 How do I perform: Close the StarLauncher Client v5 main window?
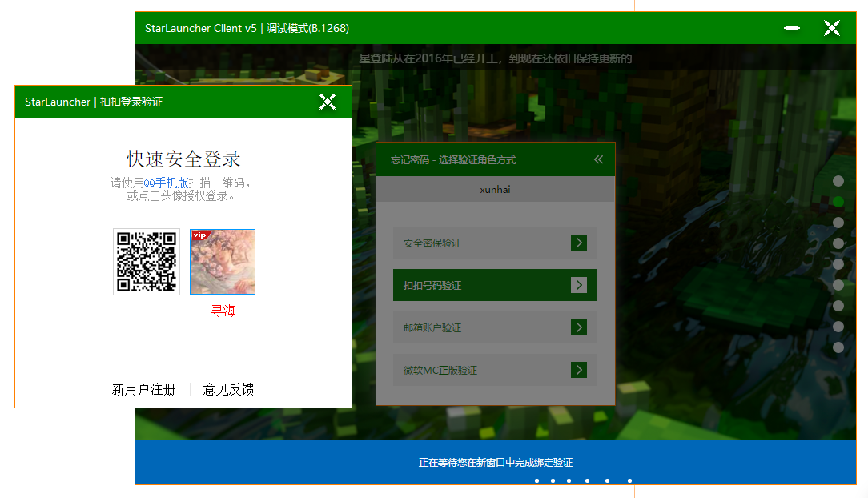tap(831, 28)
